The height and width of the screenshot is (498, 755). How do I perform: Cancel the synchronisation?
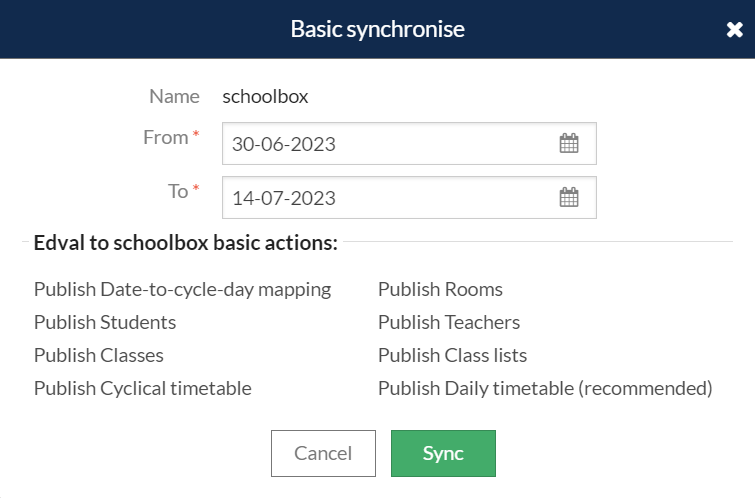[323, 453]
